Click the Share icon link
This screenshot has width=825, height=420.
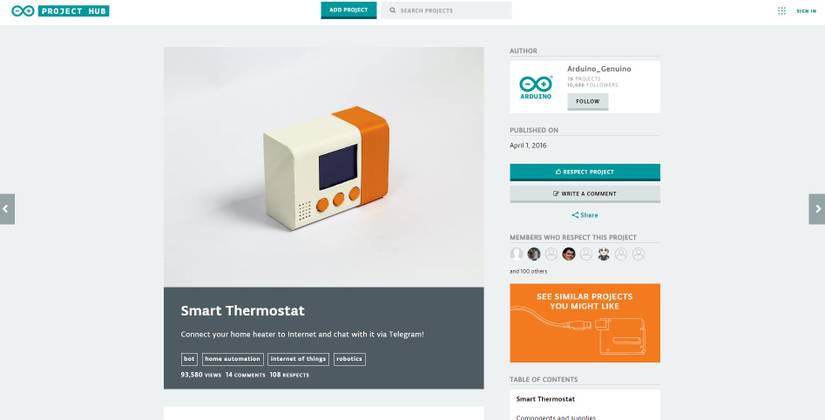pyautogui.click(x=585, y=215)
